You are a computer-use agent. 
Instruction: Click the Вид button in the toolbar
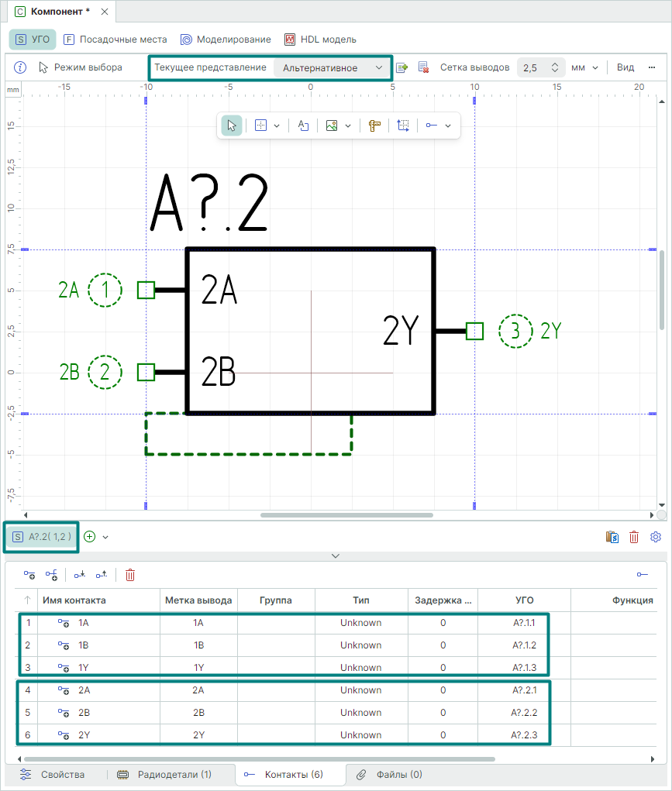(x=625, y=67)
